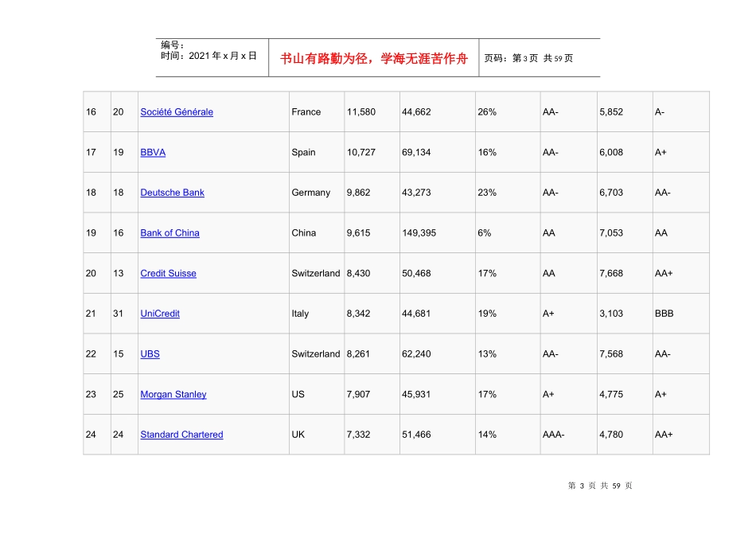Viewport: 756px width, 535px height.
Task: Click the value 7,332
Action: pos(358,435)
